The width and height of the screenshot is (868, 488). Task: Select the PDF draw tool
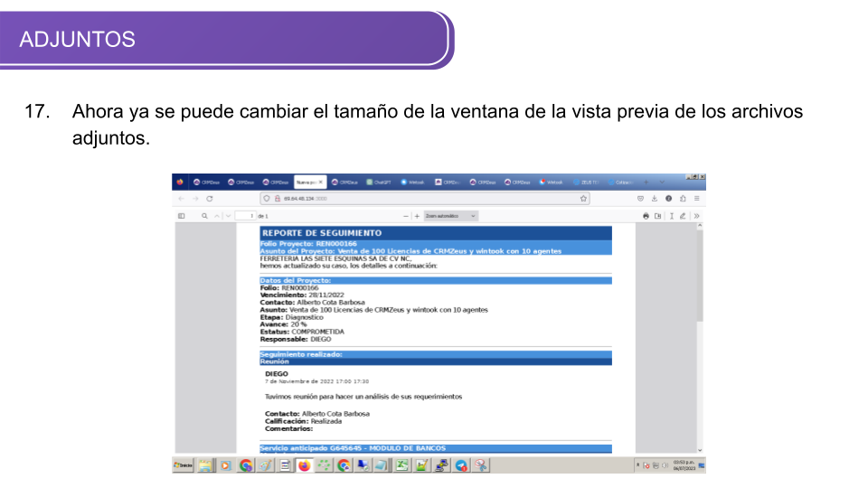tap(683, 216)
